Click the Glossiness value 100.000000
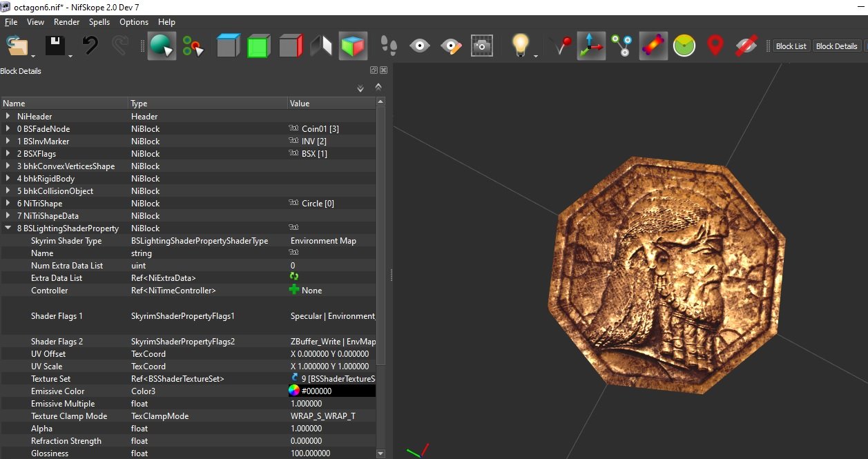 [311, 453]
